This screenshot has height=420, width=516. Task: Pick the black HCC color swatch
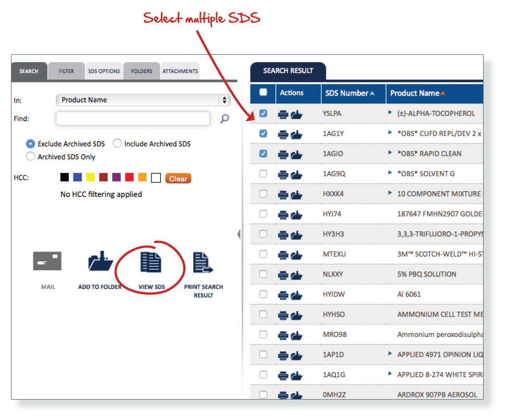tap(65, 178)
